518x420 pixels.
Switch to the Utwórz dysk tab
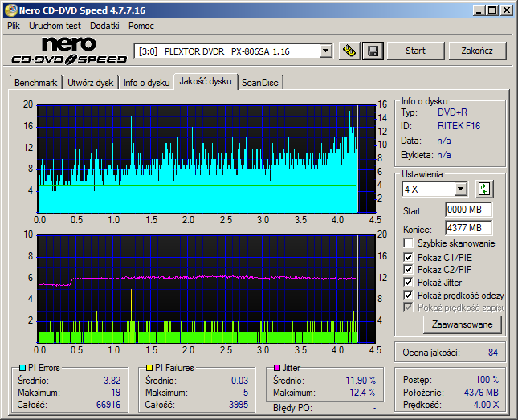pyautogui.click(x=91, y=82)
